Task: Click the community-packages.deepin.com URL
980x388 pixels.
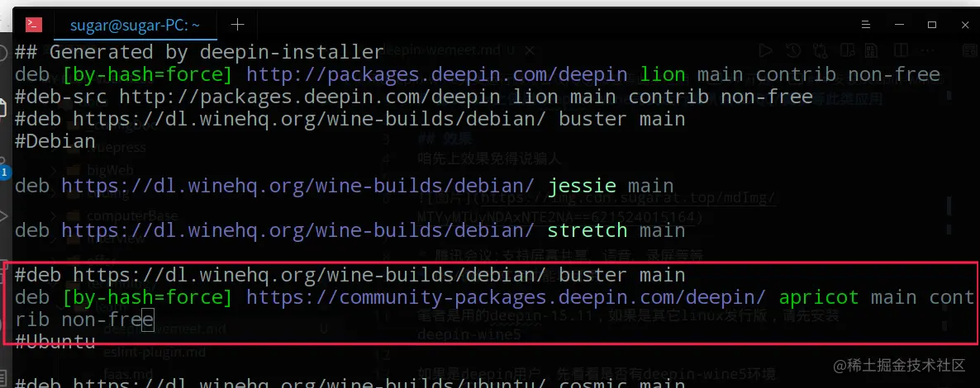Action: pos(507,297)
